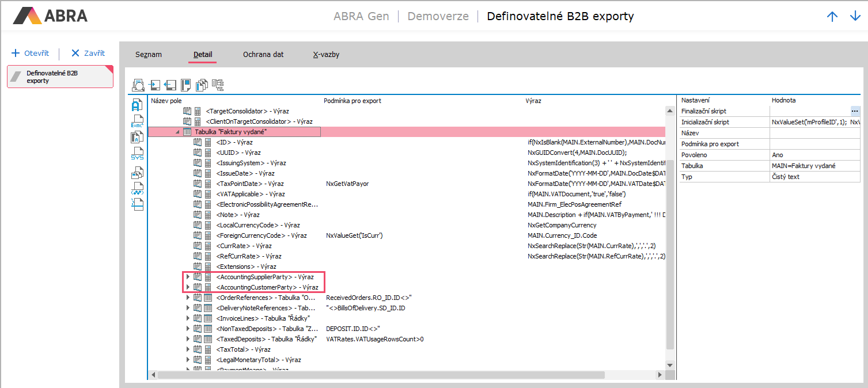Click the NxGetCompanyCurrency expression cell

click(562, 225)
